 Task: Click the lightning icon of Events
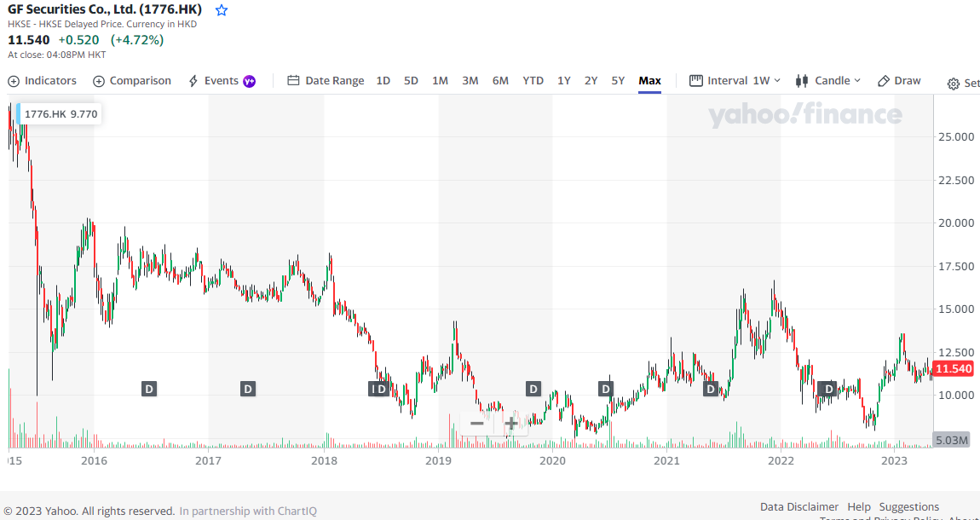point(193,81)
